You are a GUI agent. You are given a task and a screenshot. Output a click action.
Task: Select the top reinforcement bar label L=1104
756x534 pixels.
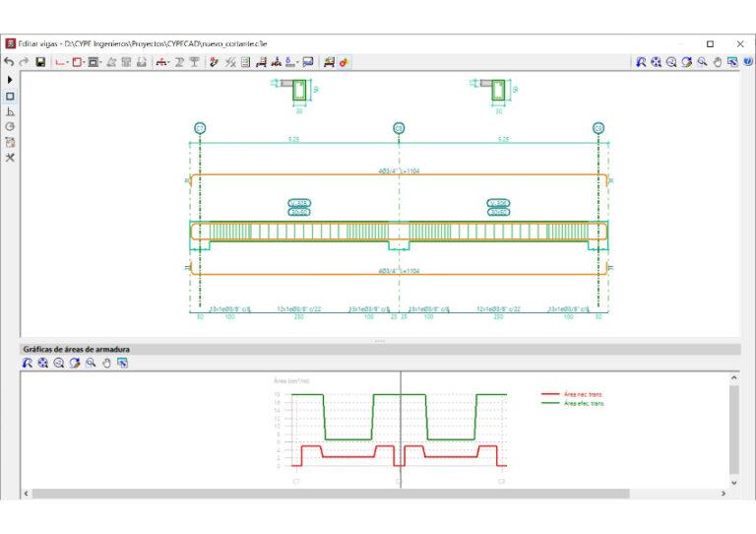pos(399,170)
